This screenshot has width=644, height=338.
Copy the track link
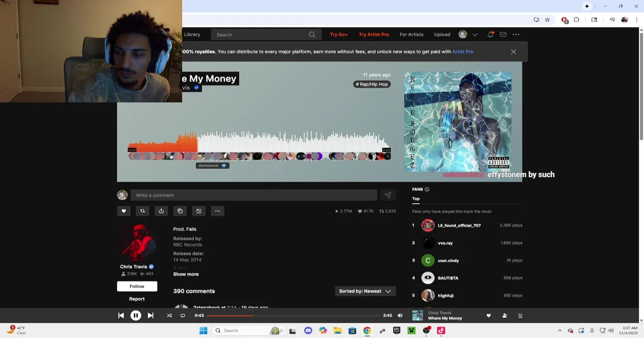click(x=180, y=211)
